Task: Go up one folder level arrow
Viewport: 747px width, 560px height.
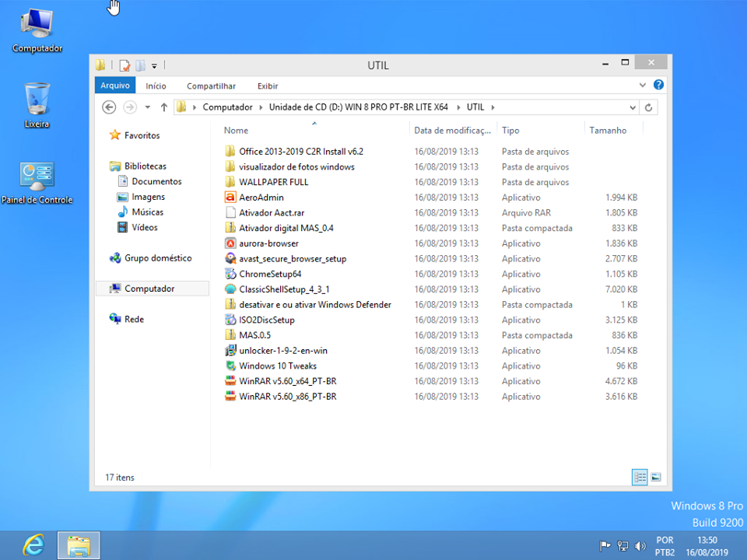Action: [164, 107]
